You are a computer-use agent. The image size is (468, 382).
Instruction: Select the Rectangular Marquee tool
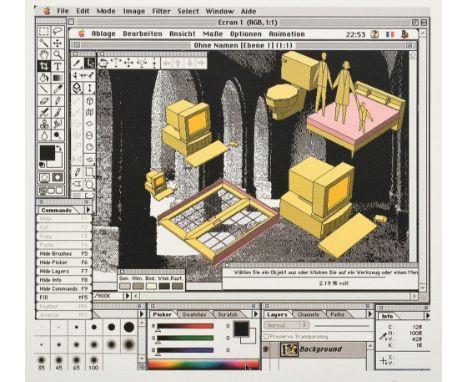click(44, 32)
